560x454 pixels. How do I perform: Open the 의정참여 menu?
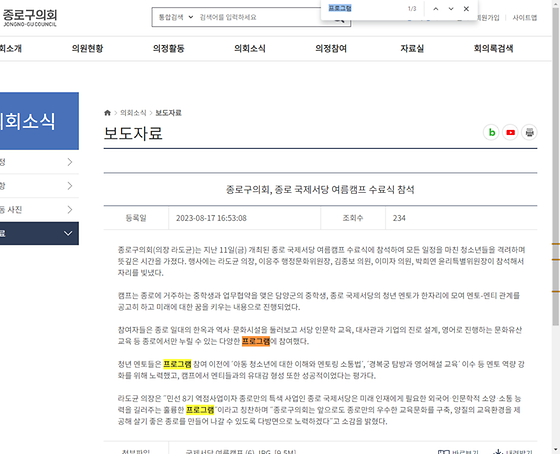tap(331, 48)
